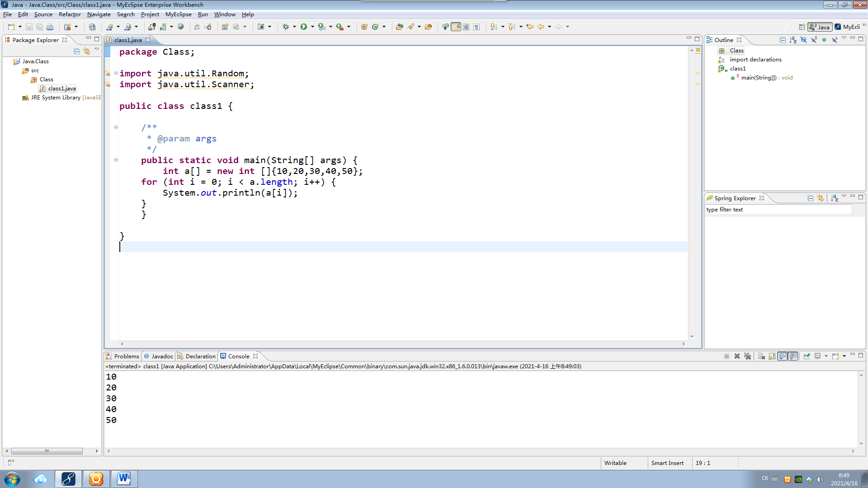Image resolution: width=868 pixels, height=488 pixels.
Task: Click the Save toolbar icon
Action: click(29, 27)
